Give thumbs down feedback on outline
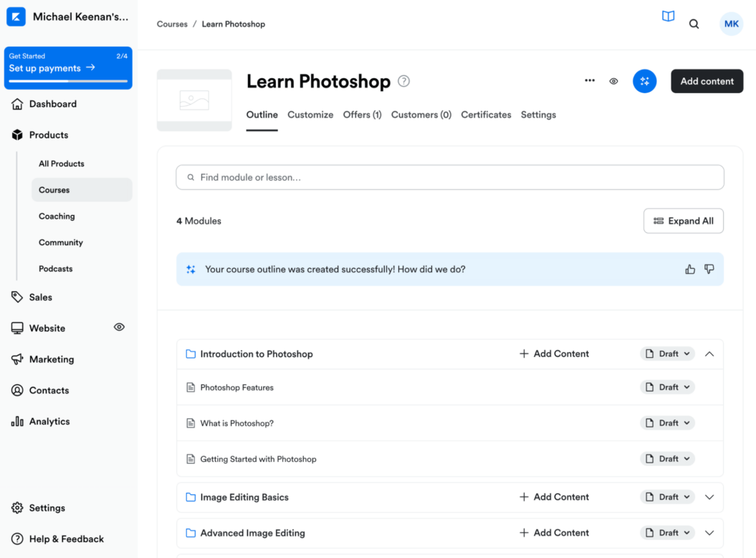Viewport: 756px width, 558px height. [709, 269]
